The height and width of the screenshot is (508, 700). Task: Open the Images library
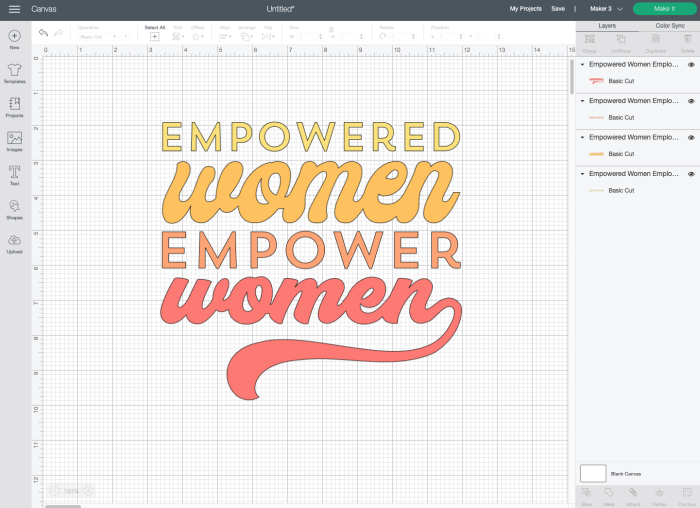14,140
